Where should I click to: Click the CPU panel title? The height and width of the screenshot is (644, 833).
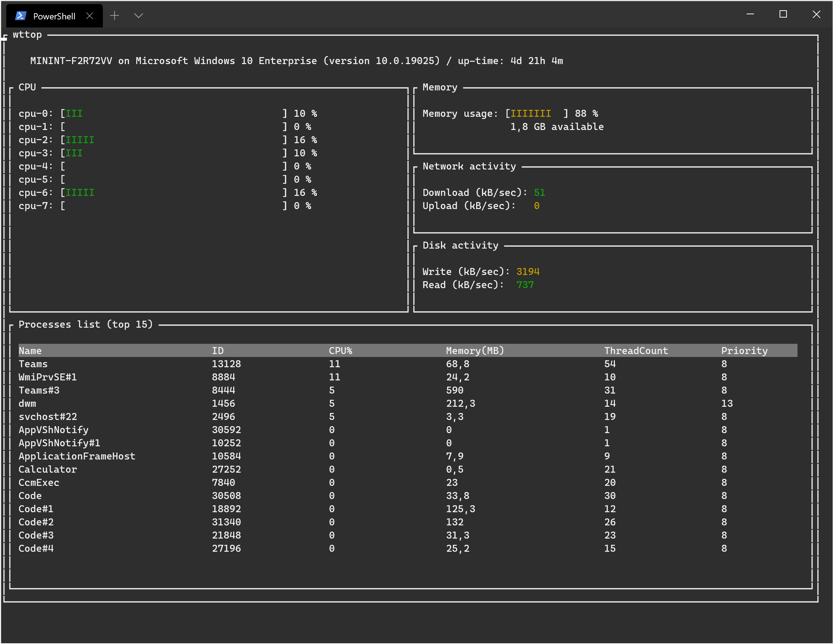27,87
